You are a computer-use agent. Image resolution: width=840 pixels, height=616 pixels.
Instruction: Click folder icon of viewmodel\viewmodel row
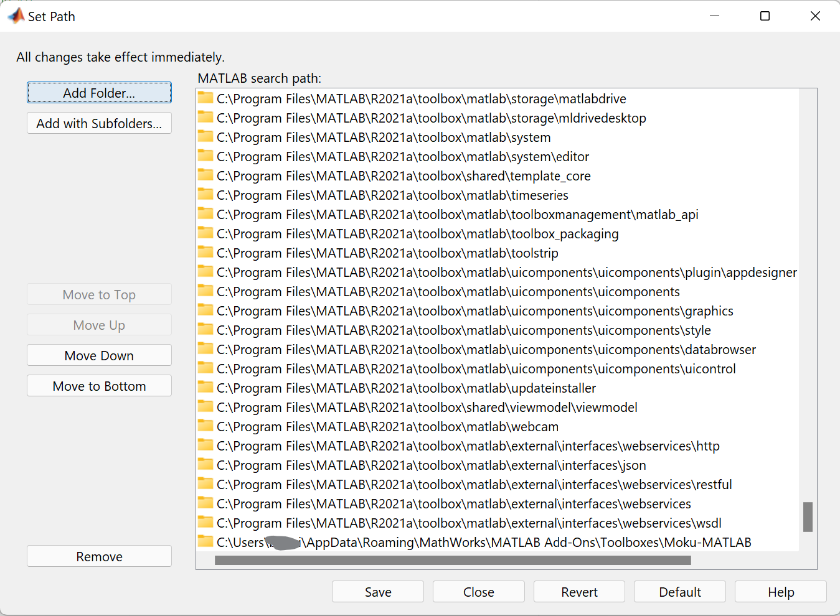point(205,406)
